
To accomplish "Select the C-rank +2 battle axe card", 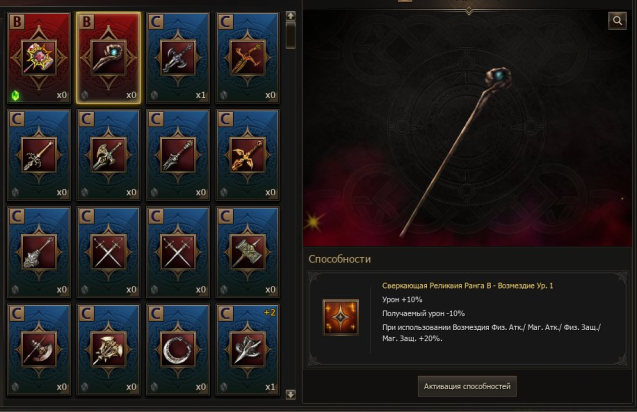I will pyautogui.click(x=248, y=349).
